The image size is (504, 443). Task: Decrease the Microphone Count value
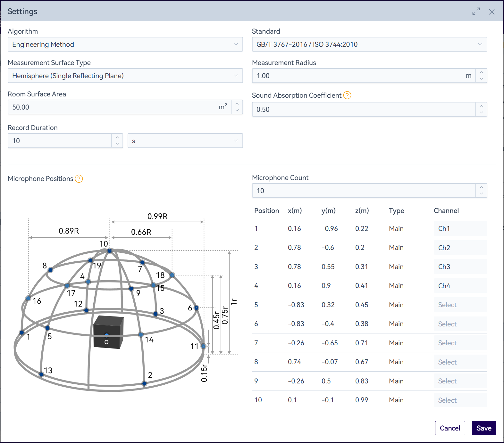pos(481,194)
